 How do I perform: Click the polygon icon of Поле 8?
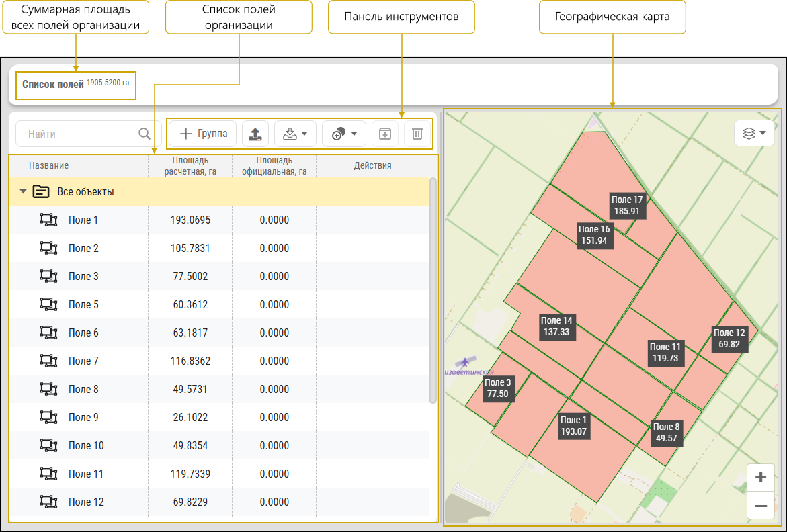[x=48, y=389]
